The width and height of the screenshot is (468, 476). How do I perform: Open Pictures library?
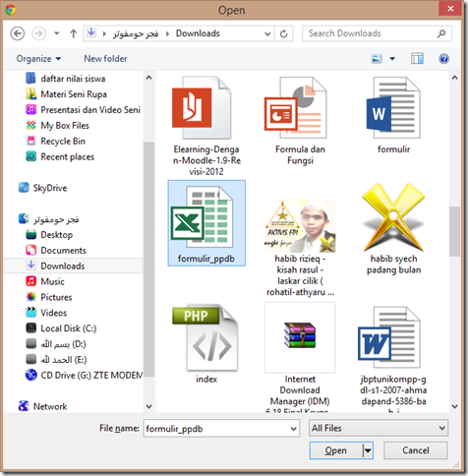pos(49,297)
